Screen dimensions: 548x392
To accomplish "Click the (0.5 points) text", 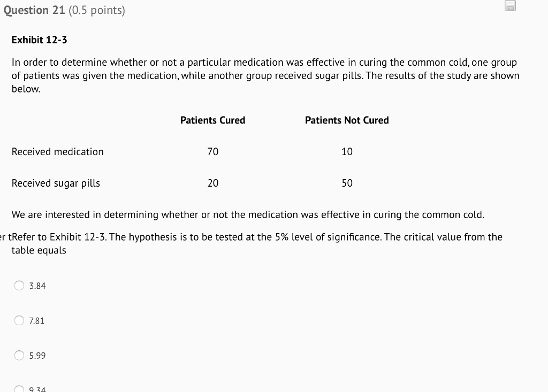I will click(97, 10).
